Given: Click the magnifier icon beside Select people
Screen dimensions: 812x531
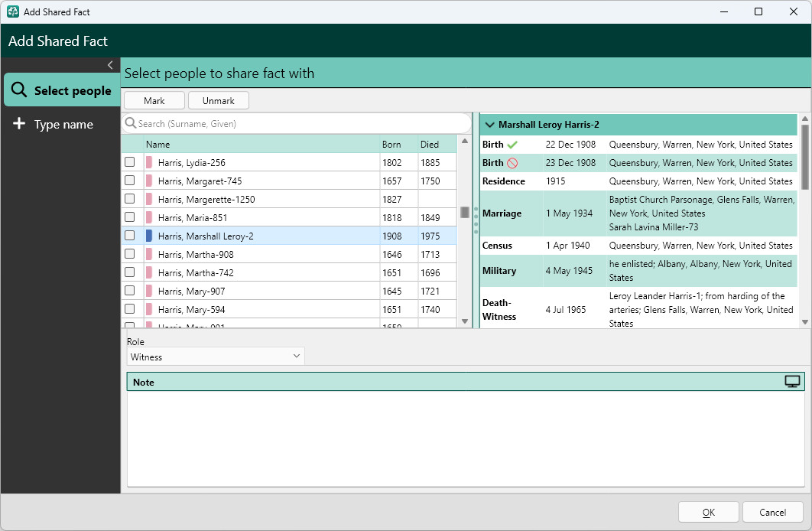Looking at the screenshot, I should (19, 90).
